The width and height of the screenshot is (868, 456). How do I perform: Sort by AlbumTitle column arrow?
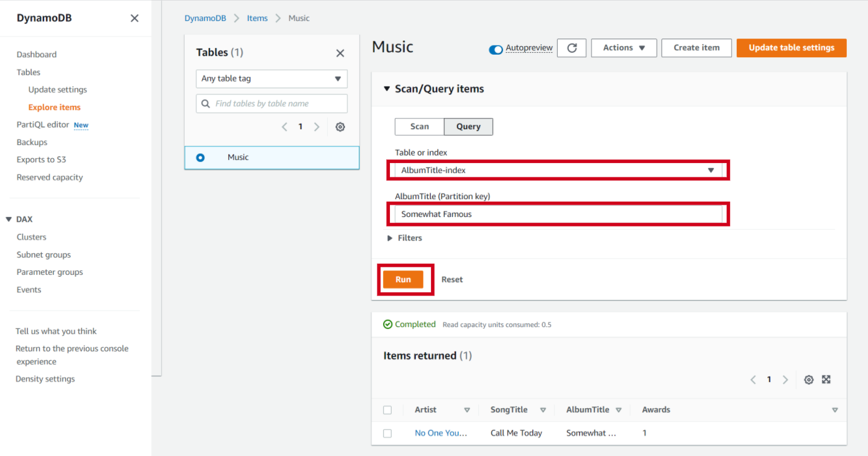(619, 410)
